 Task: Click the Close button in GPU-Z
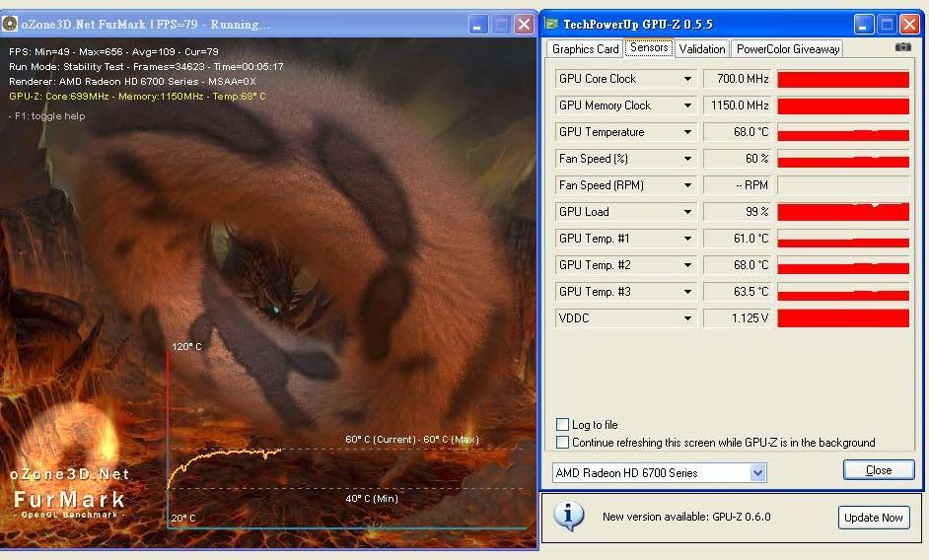click(x=879, y=470)
